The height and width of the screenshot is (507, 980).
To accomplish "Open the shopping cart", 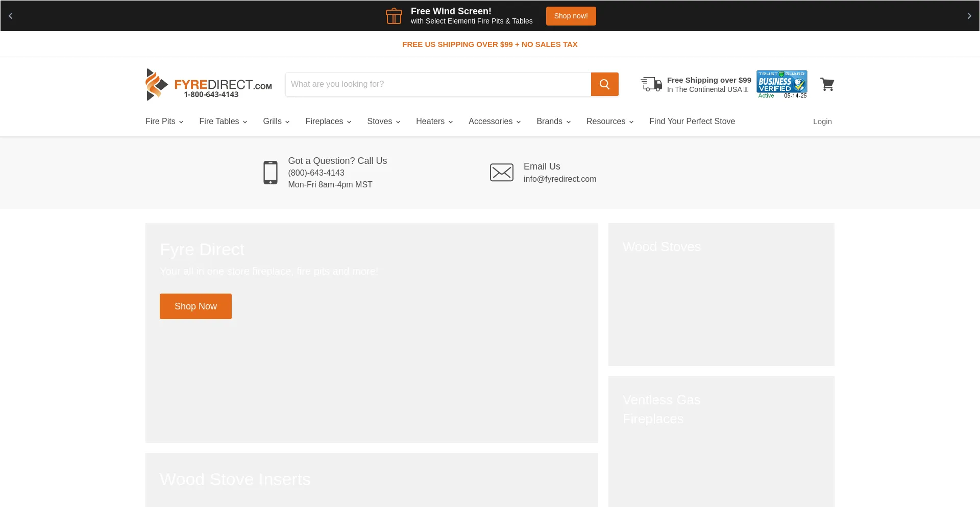I will click(x=827, y=84).
